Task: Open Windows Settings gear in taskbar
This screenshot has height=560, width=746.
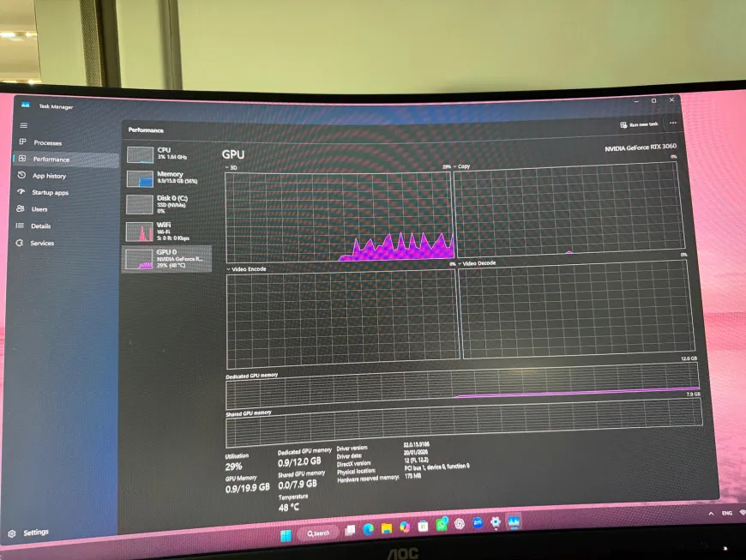Action: (x=496, y=522)
